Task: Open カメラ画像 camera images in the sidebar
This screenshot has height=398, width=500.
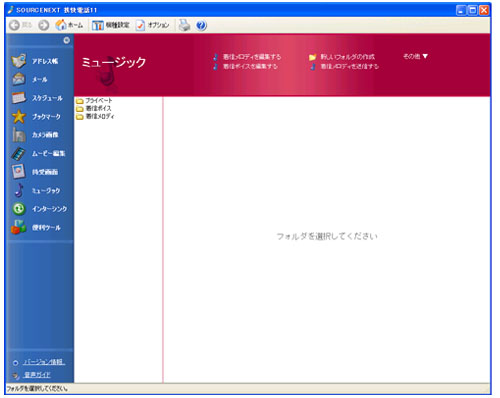Action: pos(35,135)
